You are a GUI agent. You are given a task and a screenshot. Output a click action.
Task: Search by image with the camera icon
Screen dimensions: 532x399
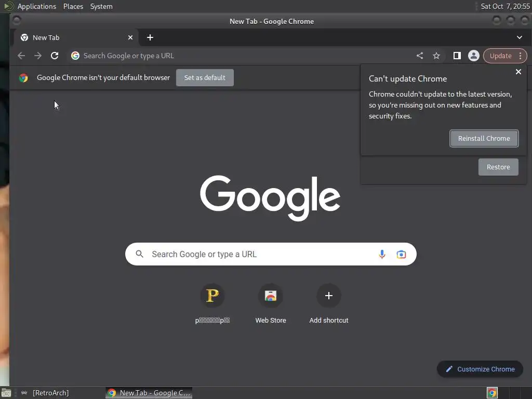(401, 254)
